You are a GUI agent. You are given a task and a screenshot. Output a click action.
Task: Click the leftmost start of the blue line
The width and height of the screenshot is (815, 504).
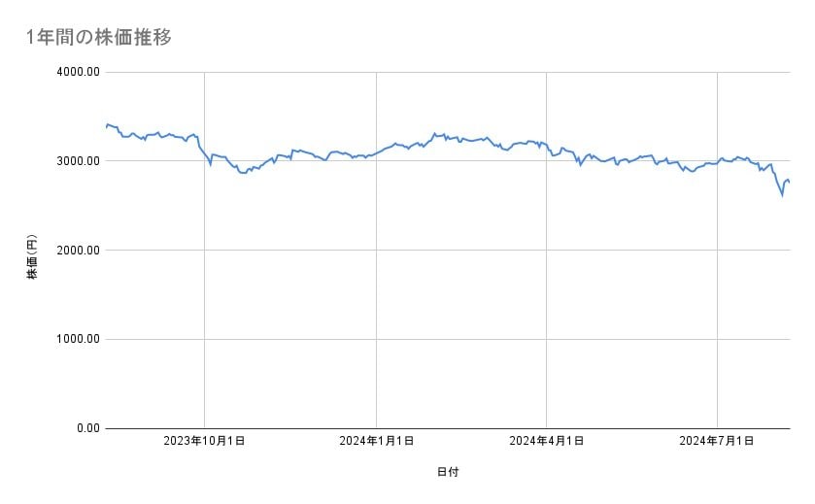point(105,127)
